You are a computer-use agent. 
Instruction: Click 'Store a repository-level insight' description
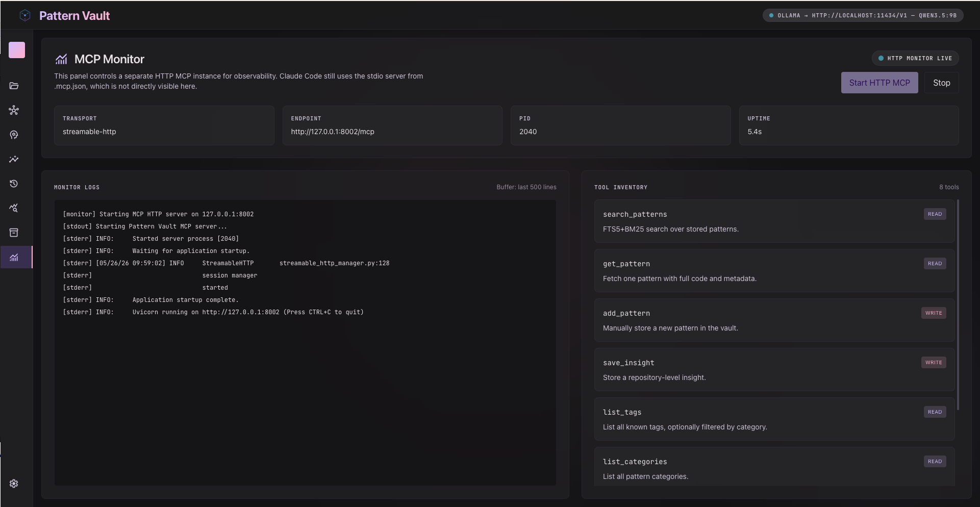click(x=655, y=377)
